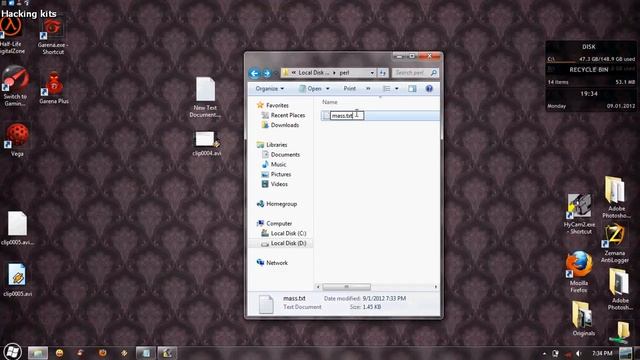
Task: Select the Garena.exe Shortcut desktop icon
Action: pyautogui.click(x=53, y=37)
